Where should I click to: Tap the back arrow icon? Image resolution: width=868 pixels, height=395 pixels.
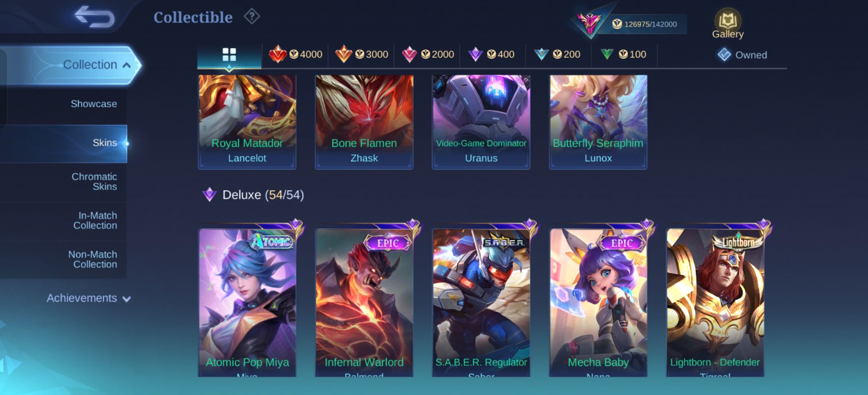(95, 17)
